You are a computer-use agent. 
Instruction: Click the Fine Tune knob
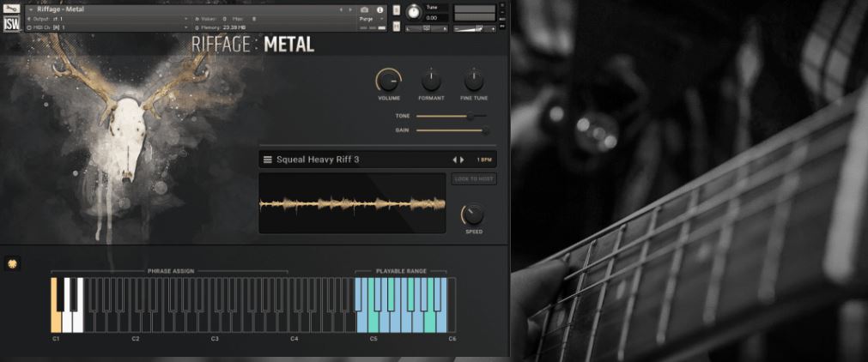(474, 81)
